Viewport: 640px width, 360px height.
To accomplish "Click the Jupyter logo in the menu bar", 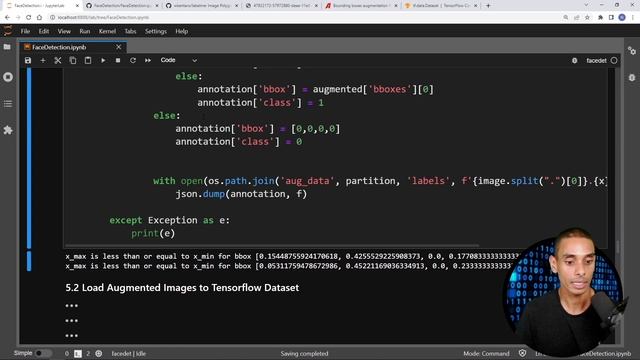I will (8, 31).
